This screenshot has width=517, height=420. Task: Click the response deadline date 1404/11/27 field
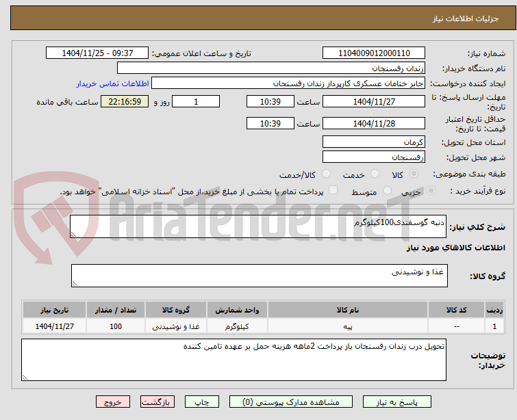[x=374, y=101]
